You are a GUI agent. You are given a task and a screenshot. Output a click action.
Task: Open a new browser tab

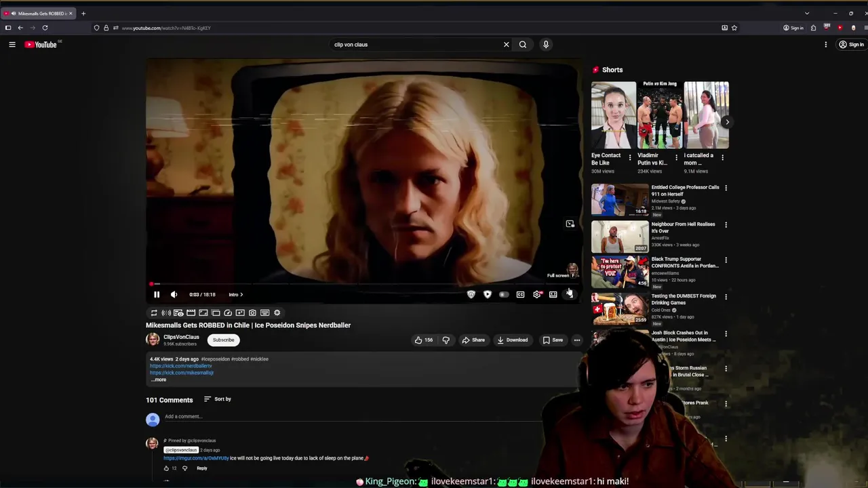coord(83,14)
